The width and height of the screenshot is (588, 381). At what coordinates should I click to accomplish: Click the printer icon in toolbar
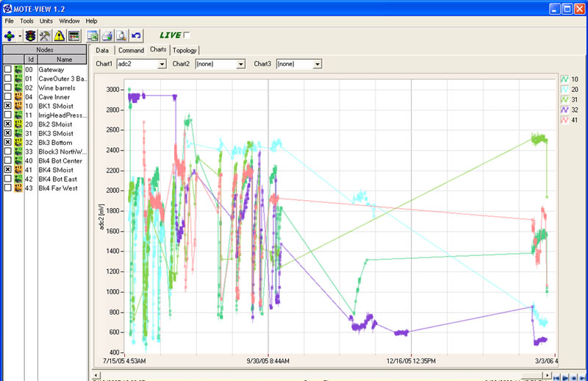(107, 35)
